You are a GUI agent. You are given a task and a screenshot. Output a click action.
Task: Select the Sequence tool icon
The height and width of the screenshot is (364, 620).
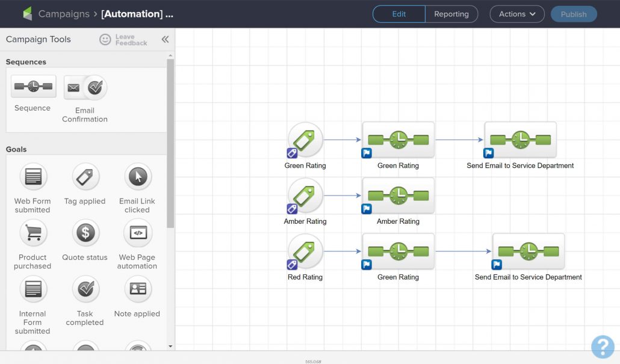point(33,86)
